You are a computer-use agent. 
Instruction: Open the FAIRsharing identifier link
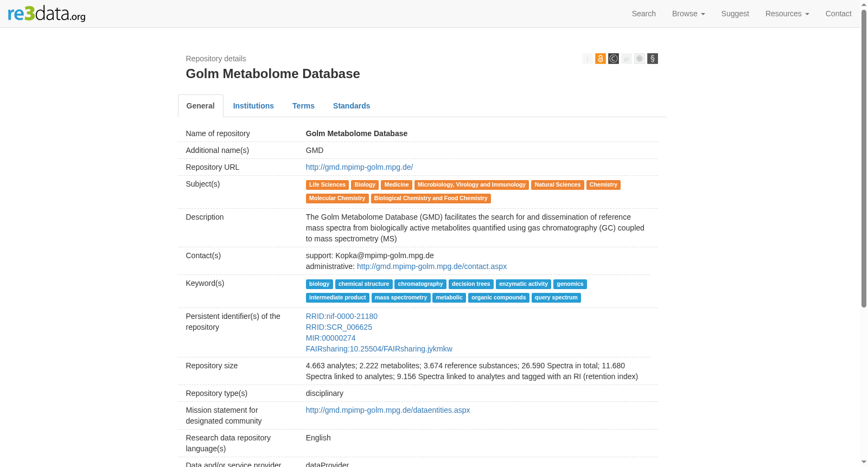(x=379, y=349)
